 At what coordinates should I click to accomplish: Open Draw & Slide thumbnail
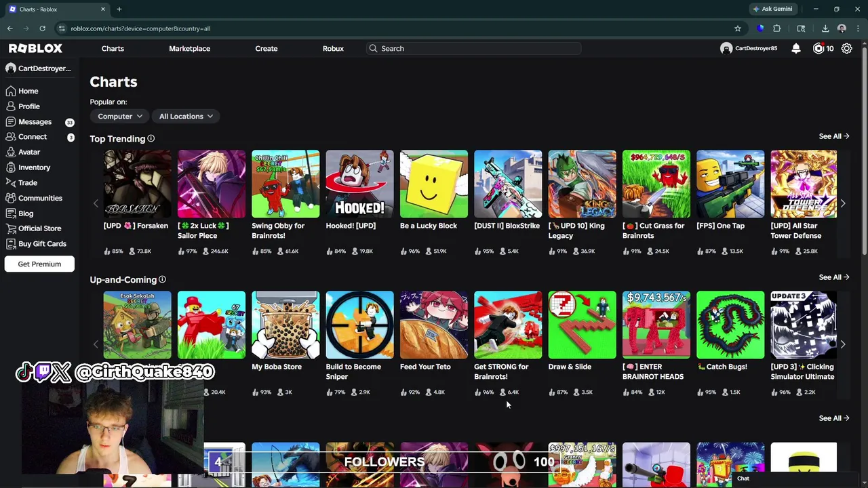click(x=582, y=325)
